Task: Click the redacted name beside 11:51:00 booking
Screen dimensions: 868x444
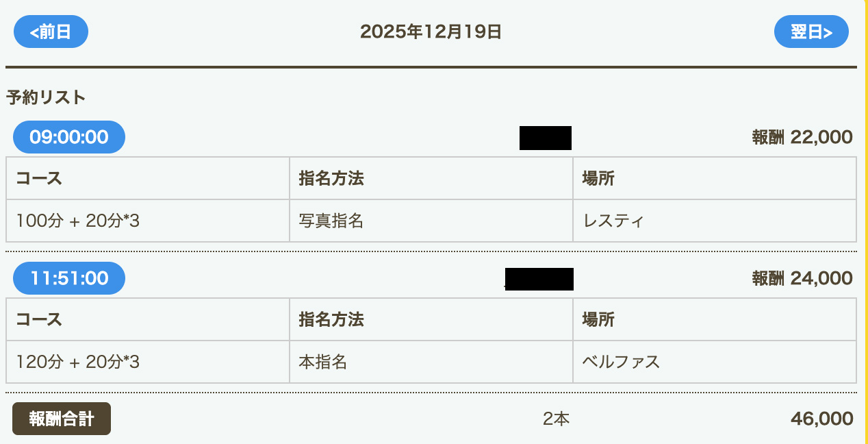Action: 539,279
